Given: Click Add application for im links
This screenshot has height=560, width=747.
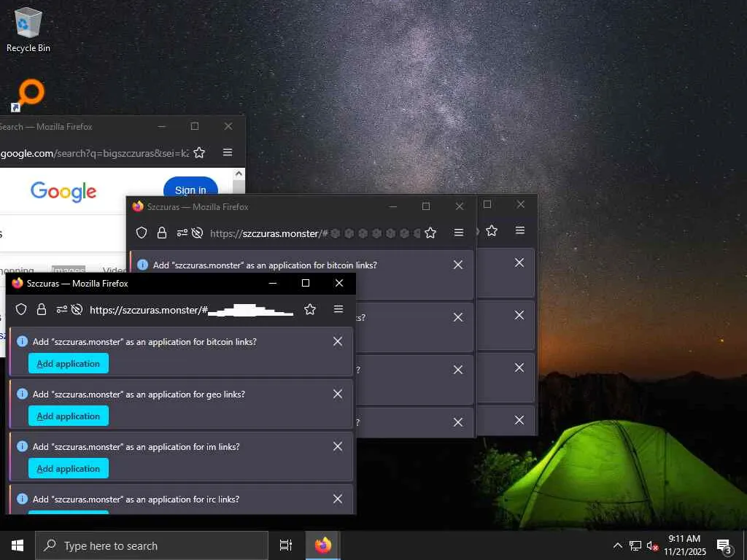Looking at the screenshot, I should (68, 468).
